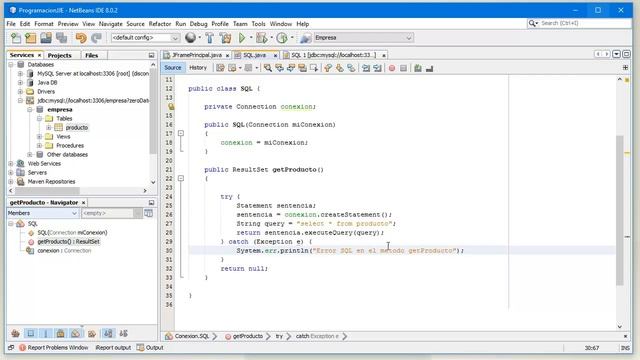Click the New File toolbar icon
Image resolution: width=640 pixels, height=360 pixels.
click(16, 38)
